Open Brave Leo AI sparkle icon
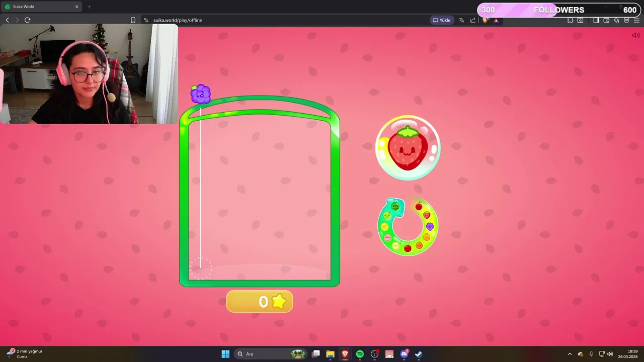The image size is (644, 362). coord(616,20)
